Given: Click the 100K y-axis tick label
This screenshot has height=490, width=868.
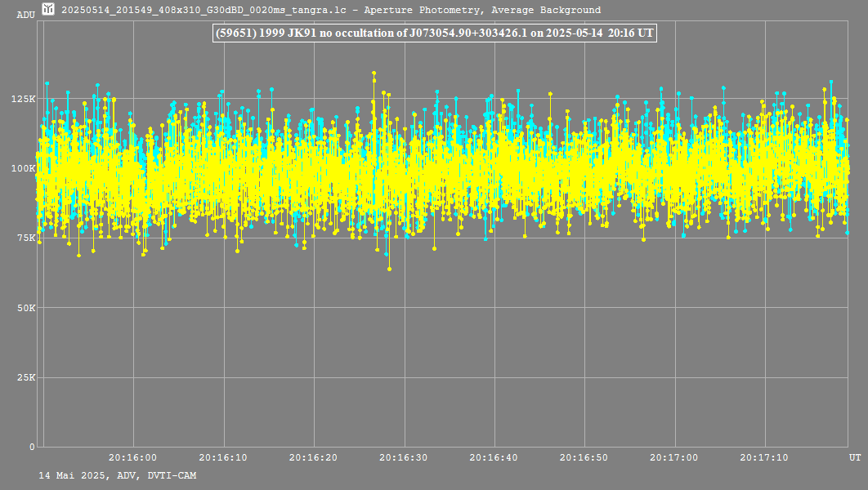Looking at the screenshot, I should [x=22, y=168].
